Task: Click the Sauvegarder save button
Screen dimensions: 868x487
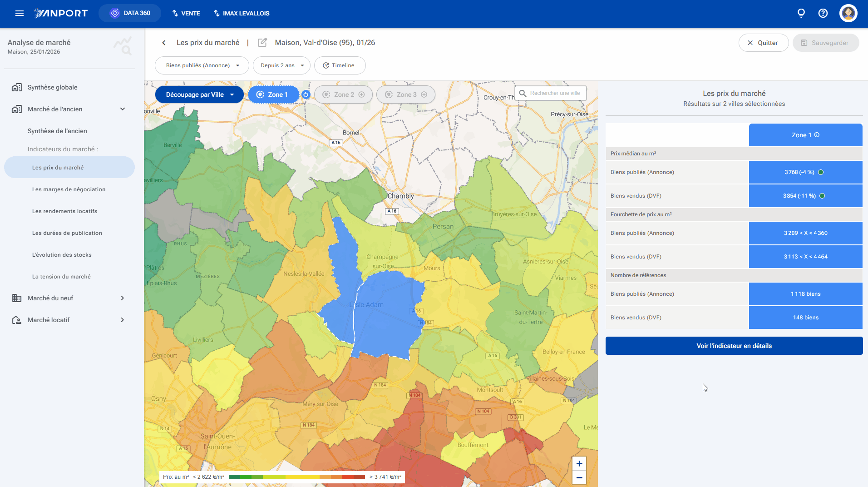Action: click(x=825, y=43)
